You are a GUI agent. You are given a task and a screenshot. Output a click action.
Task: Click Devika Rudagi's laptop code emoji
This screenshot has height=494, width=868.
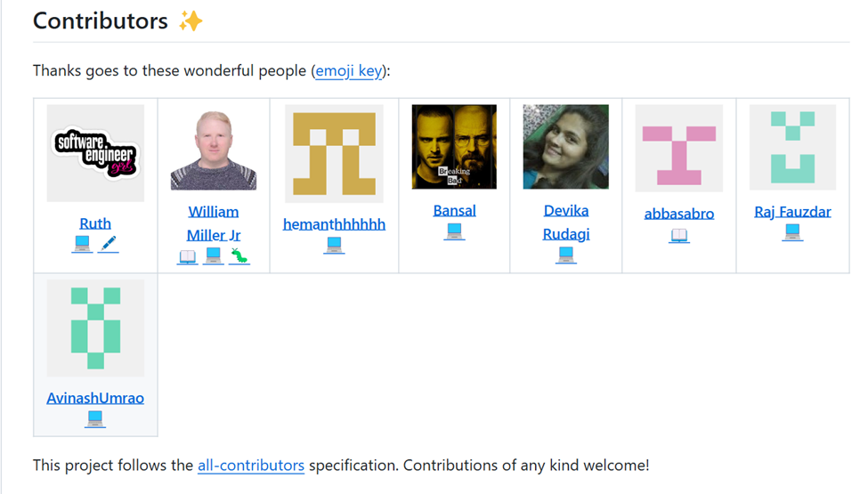565,255
